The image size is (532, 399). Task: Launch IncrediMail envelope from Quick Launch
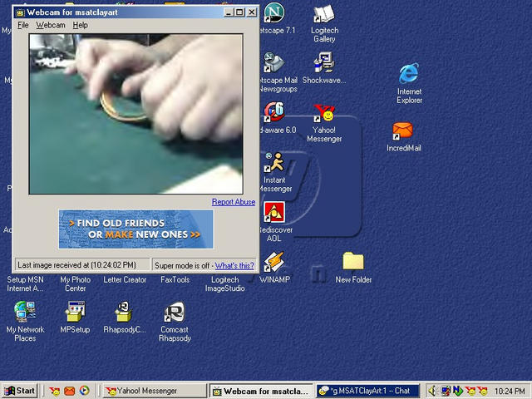pyautogui.click(x=70, y=392)
